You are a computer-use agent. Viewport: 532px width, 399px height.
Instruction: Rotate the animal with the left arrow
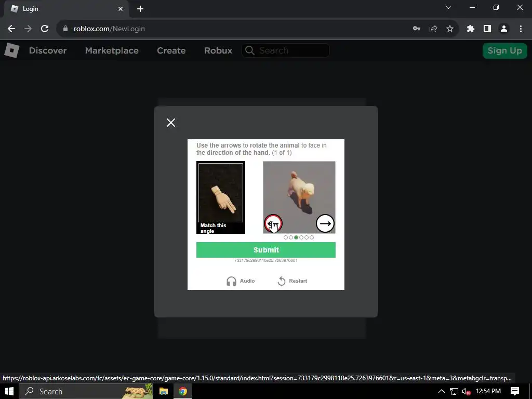tap(273, 223)
